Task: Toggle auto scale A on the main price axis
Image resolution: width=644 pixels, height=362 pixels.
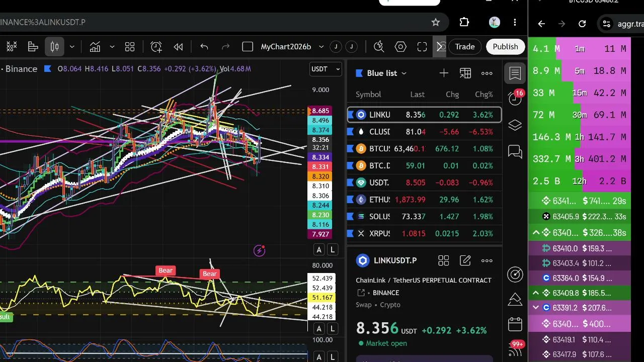Action: (319, 249)
